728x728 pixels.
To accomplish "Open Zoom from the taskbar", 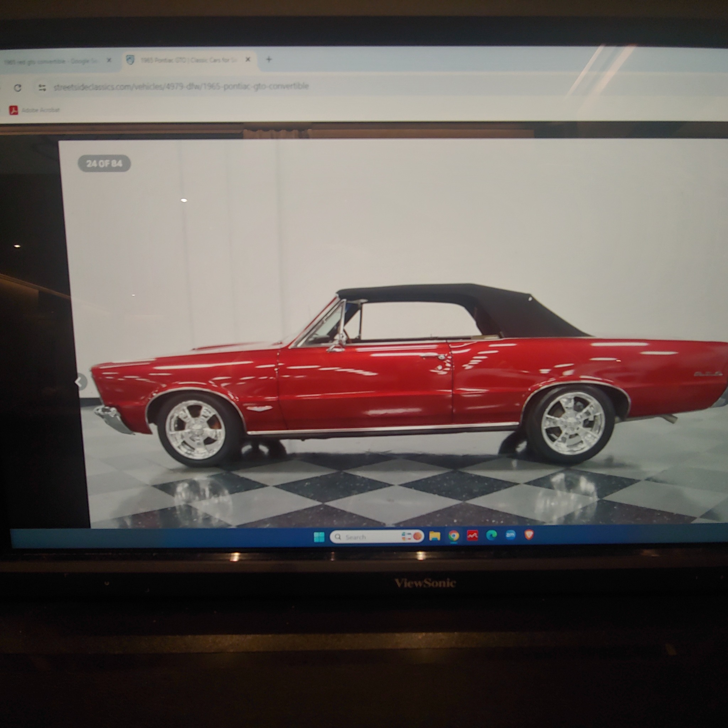I will pos(510,535).
